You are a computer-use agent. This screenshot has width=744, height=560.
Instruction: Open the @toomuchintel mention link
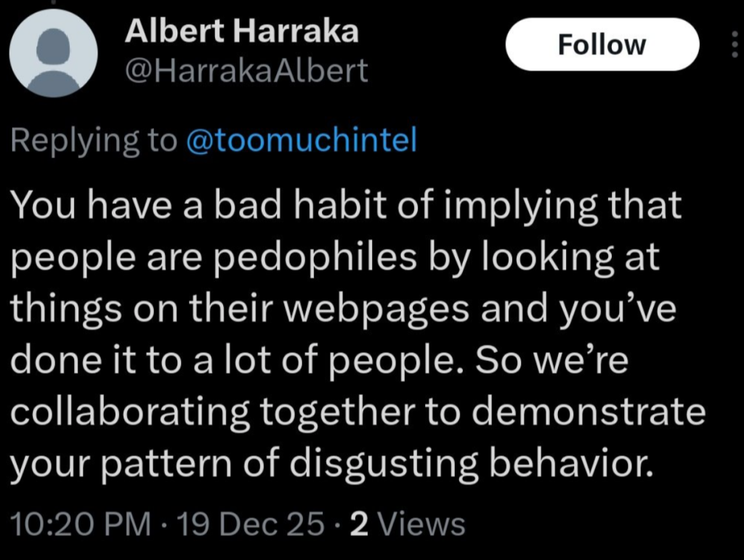pos(302,140)
